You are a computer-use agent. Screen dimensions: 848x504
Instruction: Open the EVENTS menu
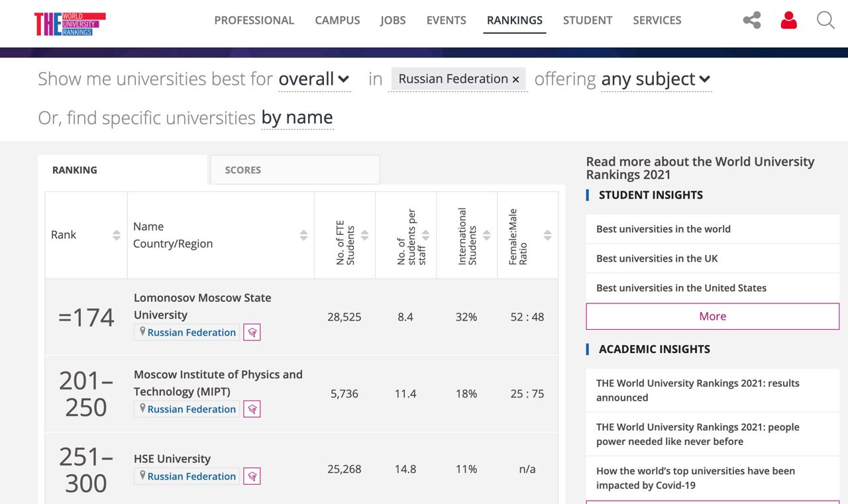tap(446, 21)
